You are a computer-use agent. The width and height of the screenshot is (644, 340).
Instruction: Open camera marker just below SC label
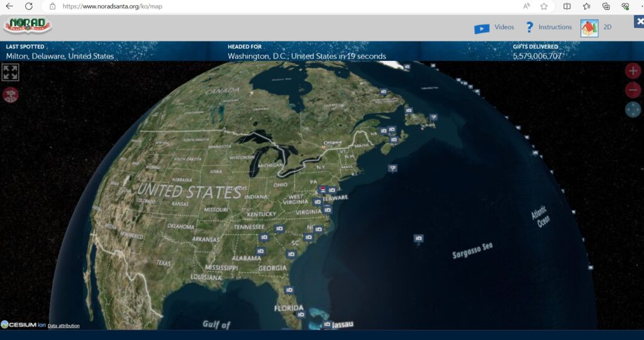pyautogui.click(x=291, y=255)
